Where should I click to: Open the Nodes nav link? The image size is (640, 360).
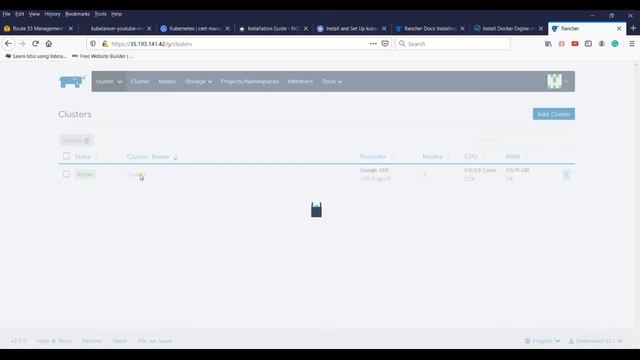pyautogui.click(x=167, y=82)
